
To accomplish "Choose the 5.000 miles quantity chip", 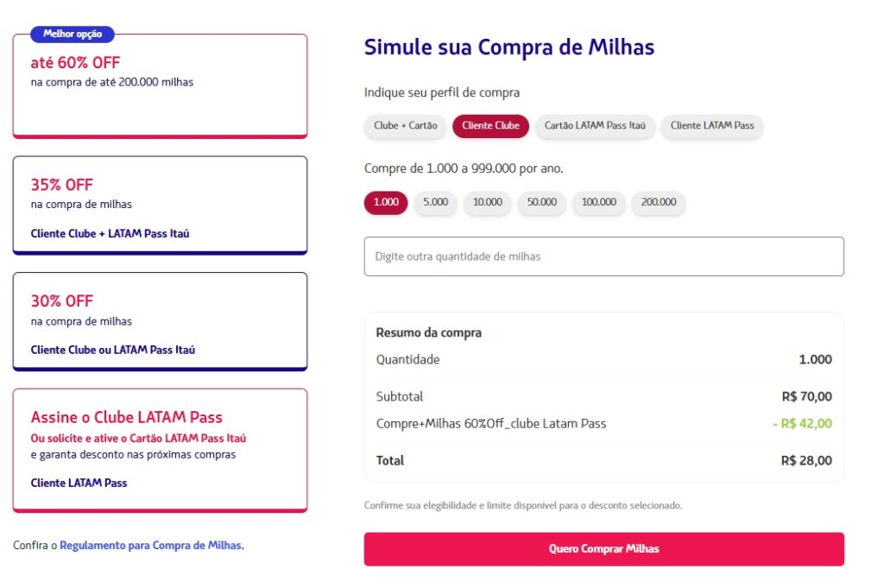I will coord(435,203).
